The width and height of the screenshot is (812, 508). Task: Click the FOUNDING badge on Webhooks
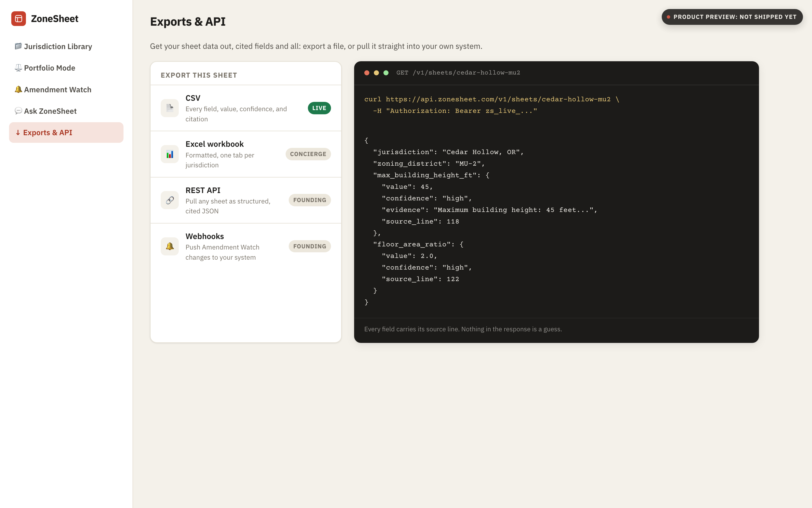coord(310,246)
